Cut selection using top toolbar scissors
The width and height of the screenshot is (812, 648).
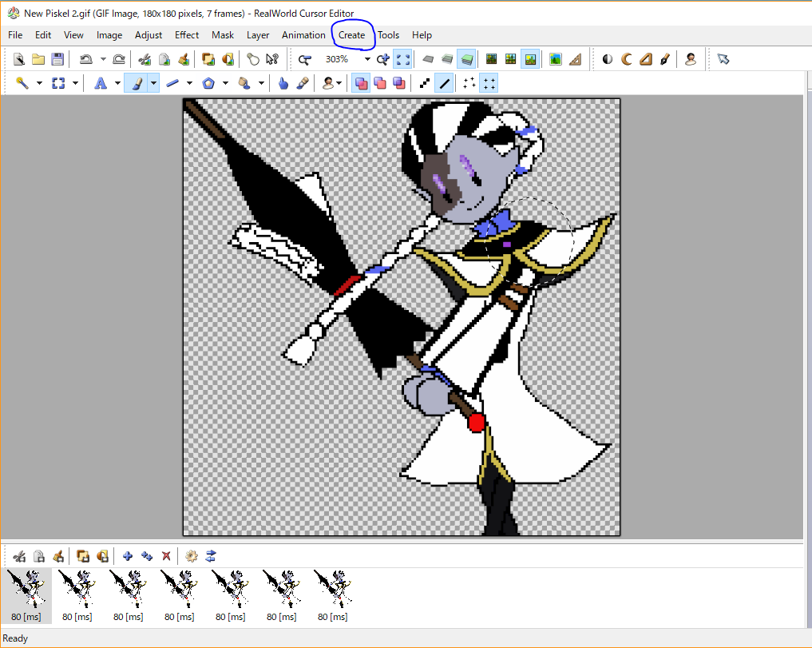point(145,59)
